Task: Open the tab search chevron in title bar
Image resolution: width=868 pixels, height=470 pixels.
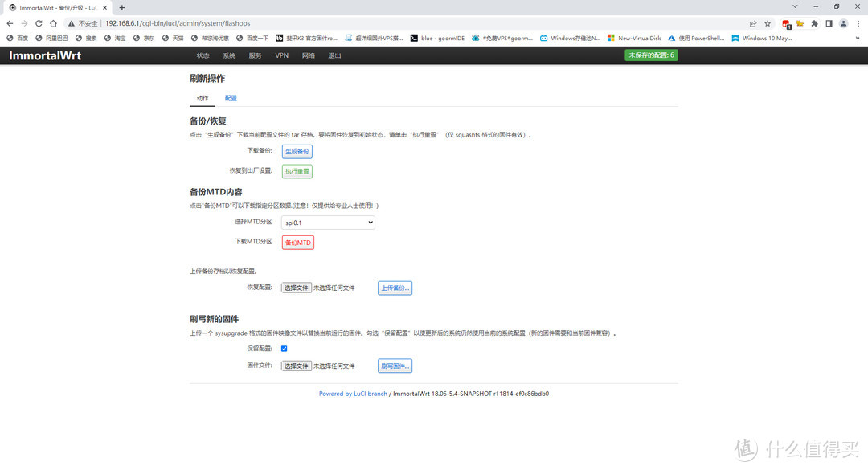Action: [795, 6]
